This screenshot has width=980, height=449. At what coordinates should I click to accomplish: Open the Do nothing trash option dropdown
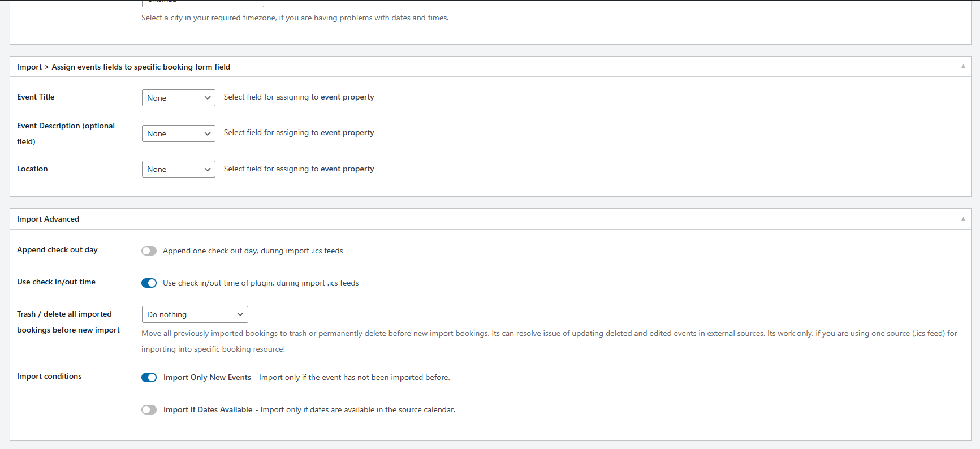(x=195, y=314)
